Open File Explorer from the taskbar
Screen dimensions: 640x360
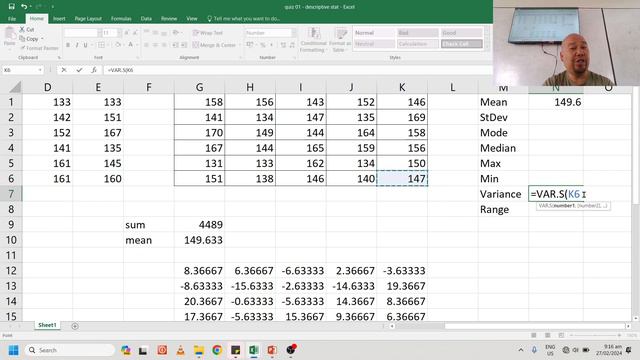[199, 350]
